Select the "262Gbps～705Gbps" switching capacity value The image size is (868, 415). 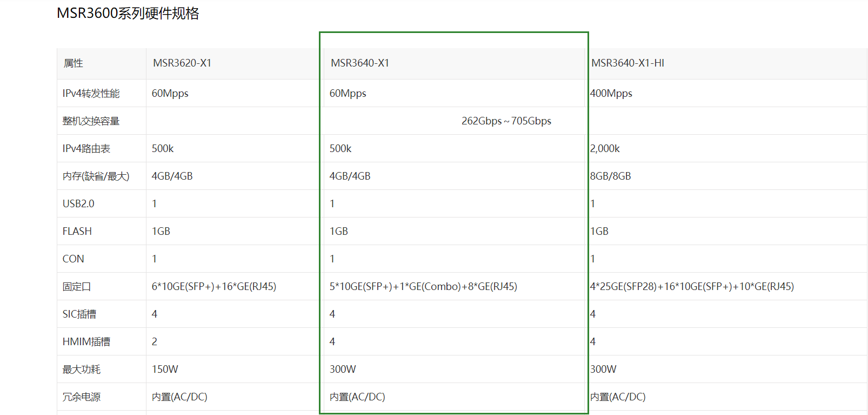pyautogui.click(x=506, y=121)
